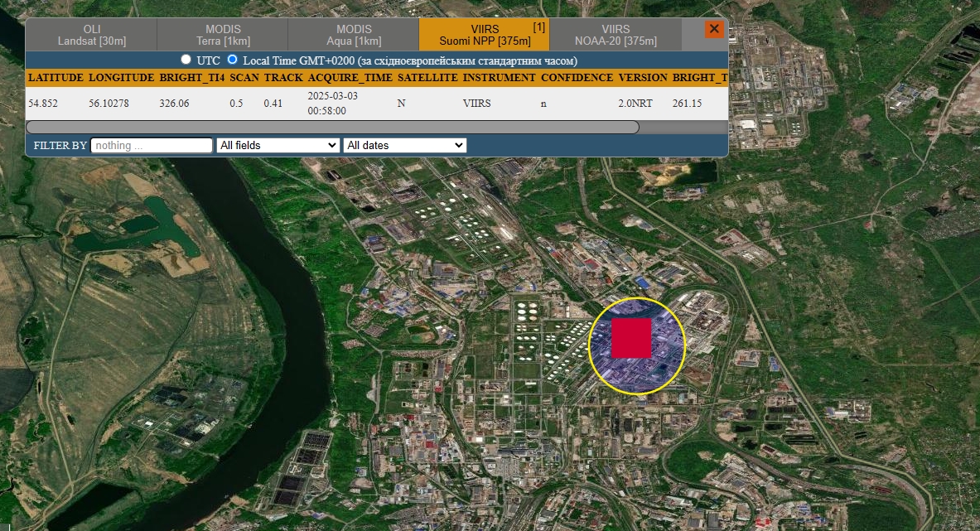Click the [1] count badge on Suomi NPP tab

[x=538, y=27]
